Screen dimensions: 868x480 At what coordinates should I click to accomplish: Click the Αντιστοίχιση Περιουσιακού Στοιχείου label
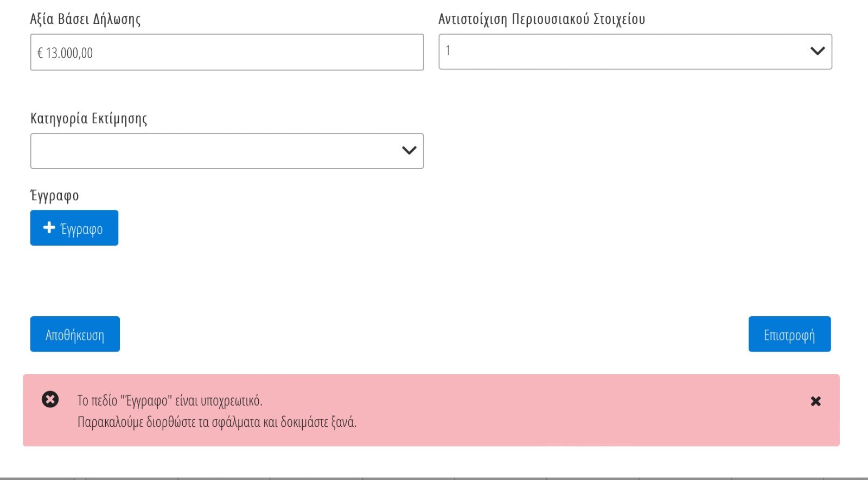point(541,20)
